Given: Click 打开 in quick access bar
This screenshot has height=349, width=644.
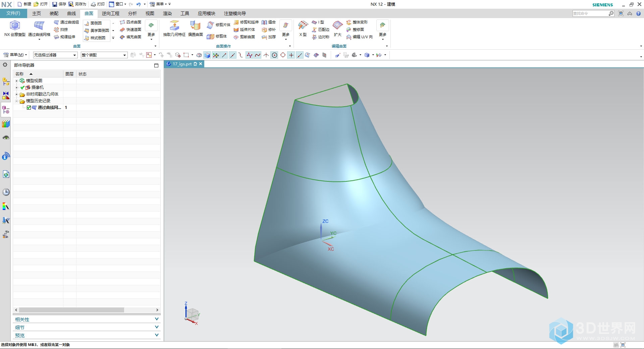Looking at the screenshot, I should coord(41,4).
